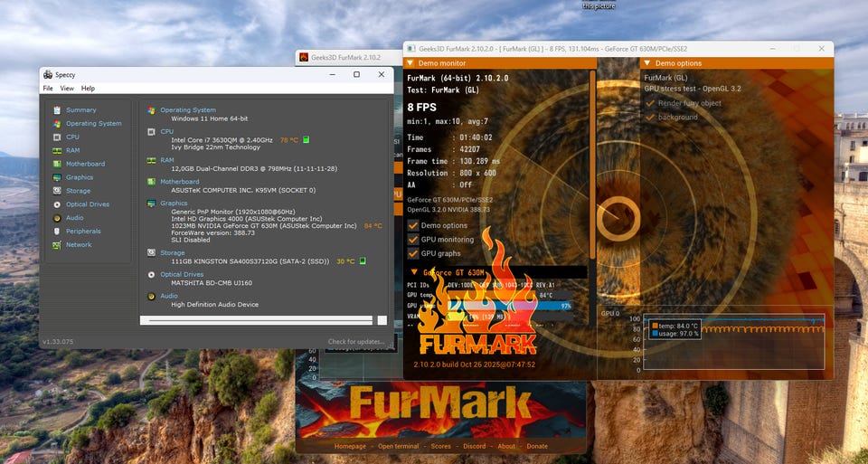This screenshot has width=868, height=464.
Task: Click the Peripherals mouse icon in Speccy sidebar
Action: pyautogui.click(x=56, y=231)
